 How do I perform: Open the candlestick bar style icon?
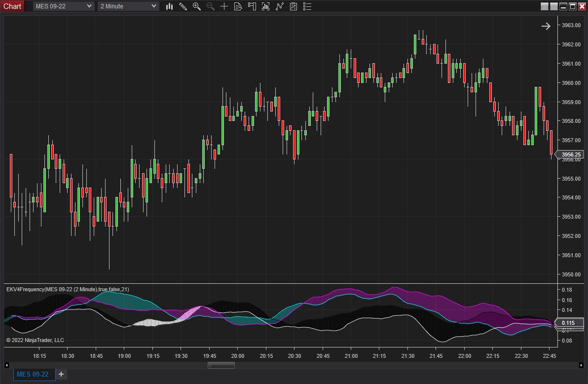tap(169, 6)
